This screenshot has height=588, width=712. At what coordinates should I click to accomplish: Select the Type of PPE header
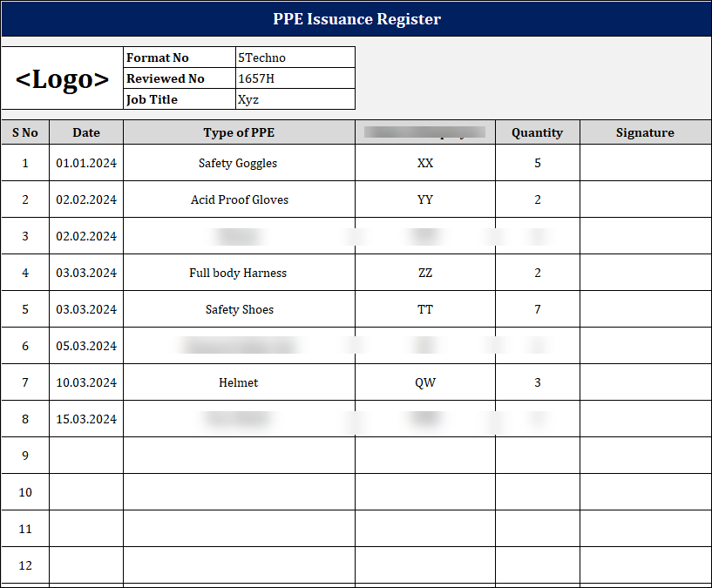[x=239, y=132]
